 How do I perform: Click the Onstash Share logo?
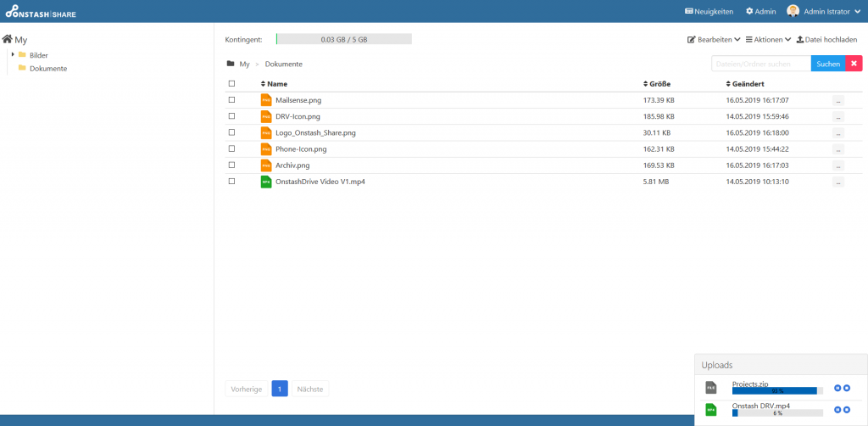[41, 11]
